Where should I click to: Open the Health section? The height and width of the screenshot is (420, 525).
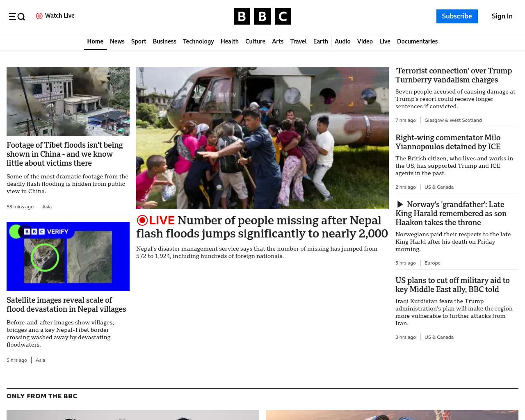click(x=230, y=41)
